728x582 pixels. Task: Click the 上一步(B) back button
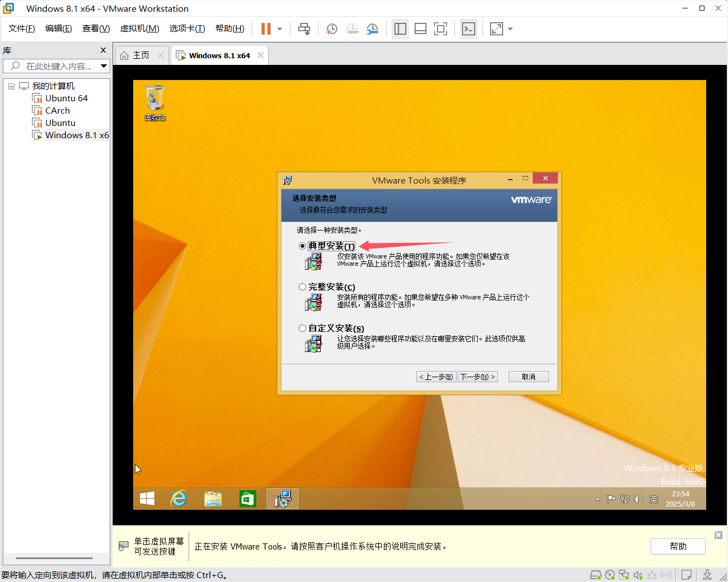436,377
